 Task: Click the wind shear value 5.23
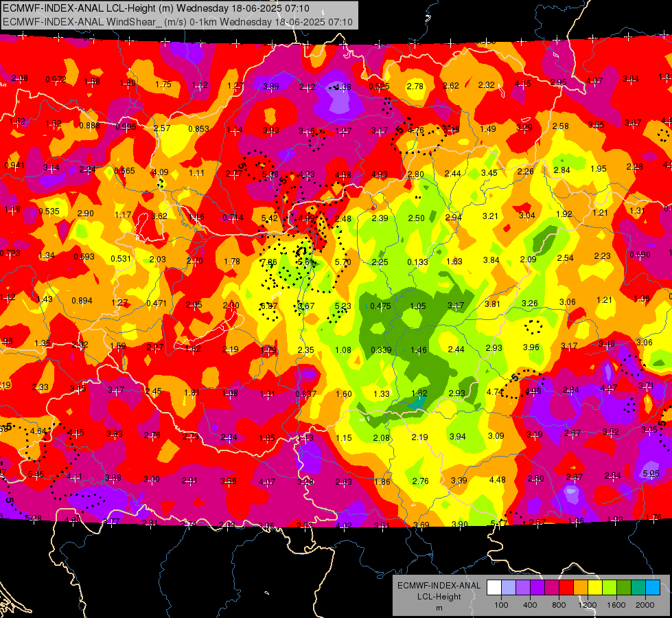(343, 306)
